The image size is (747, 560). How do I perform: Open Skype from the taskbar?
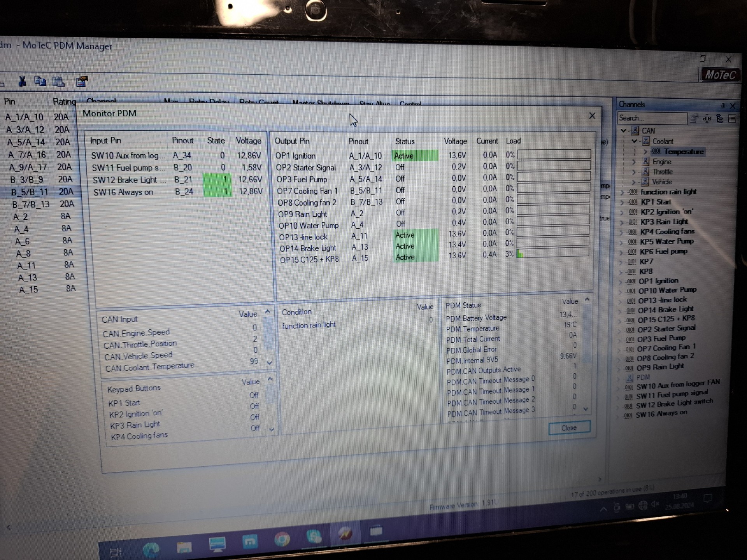[314, 537]
